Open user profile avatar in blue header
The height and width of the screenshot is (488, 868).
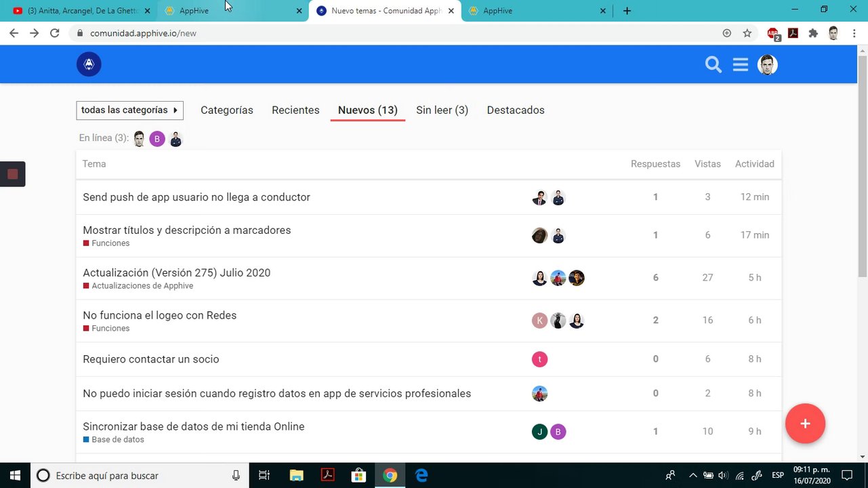pyautogui.click(x=767, y=64)
